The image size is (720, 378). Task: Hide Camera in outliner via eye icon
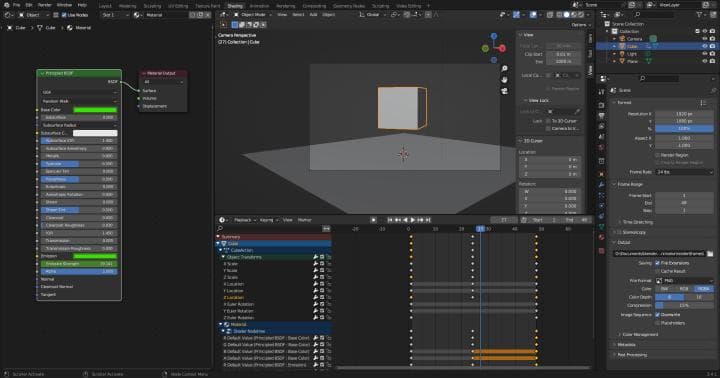click(x=704, y=39)
